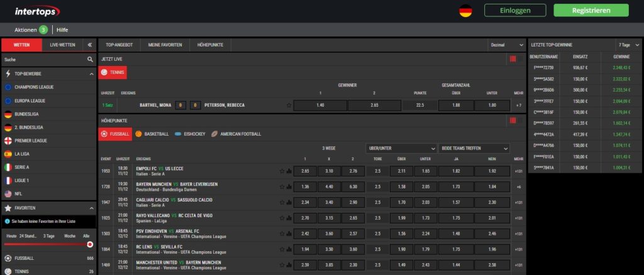Select the Tennis live tab

coord(113,73)
